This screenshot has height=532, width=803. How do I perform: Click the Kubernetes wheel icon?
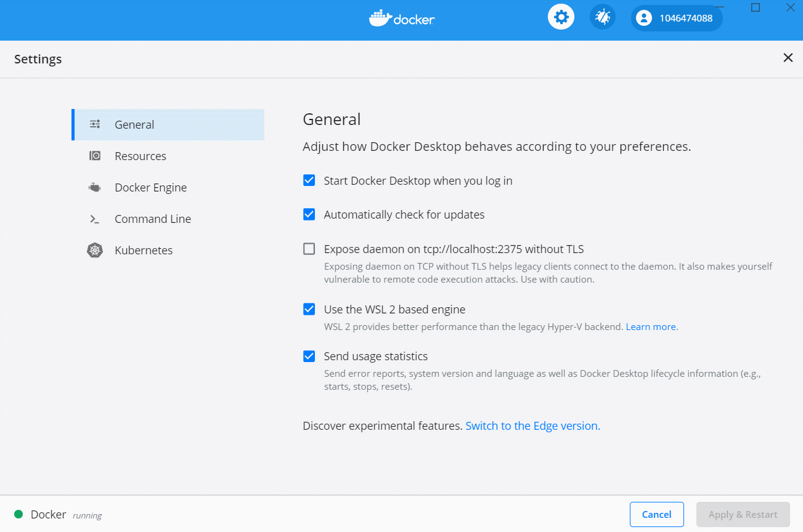click(95, 250)
